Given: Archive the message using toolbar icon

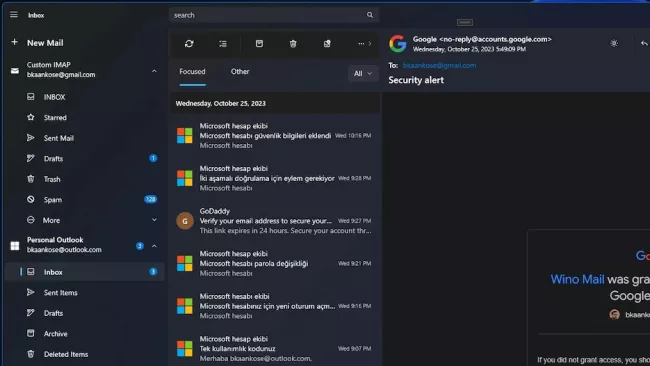Looking at the screenshot, I should click(x=260, y=44).
